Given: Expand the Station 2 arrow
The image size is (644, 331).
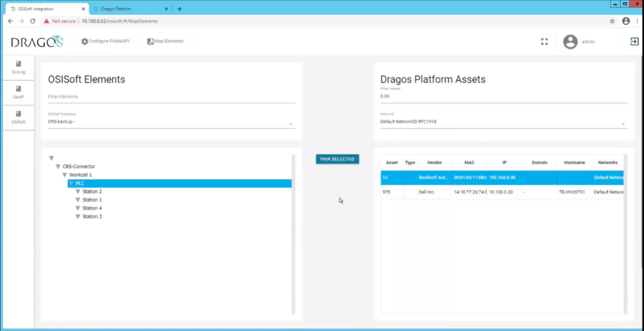Looking at the screenshot, I should click(x=77, y=192).
